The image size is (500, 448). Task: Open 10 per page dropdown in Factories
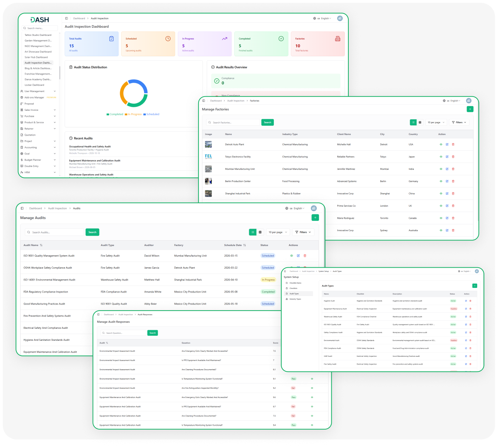436,122
